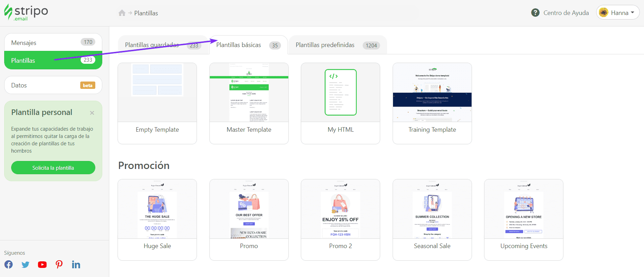This screenshot has width=644, height=277.
Task: Open the YouTube social icon
Action: click(42, 264)
